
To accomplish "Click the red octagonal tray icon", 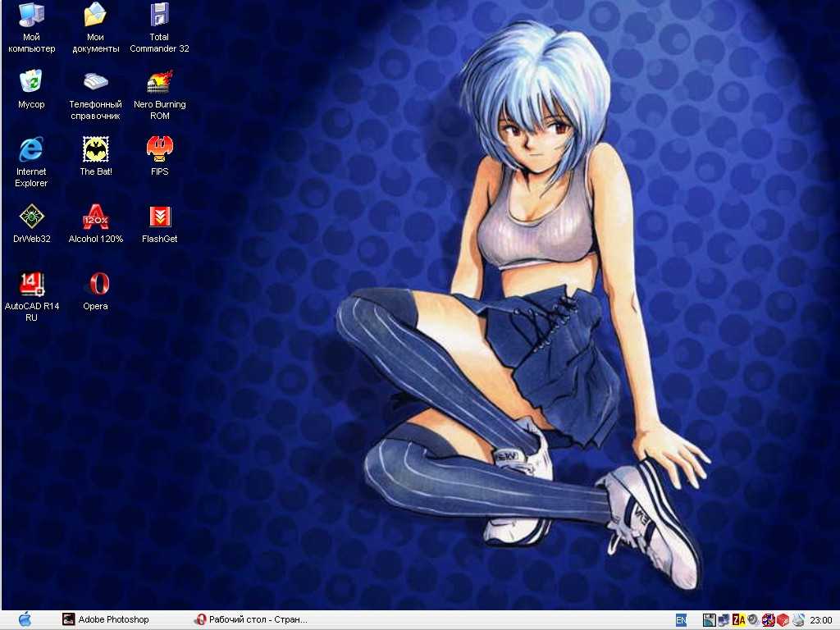I will pyautogui.click(x=768, y=620).
